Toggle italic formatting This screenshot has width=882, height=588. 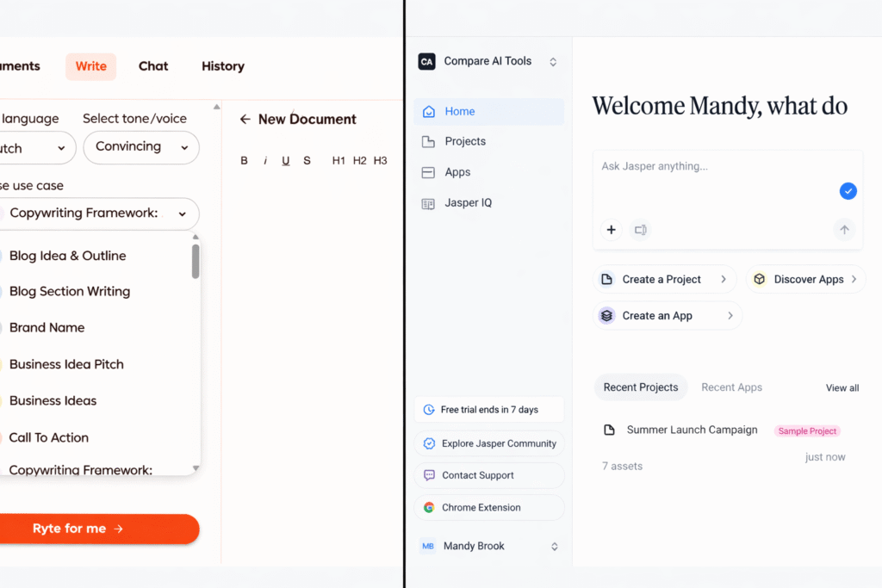click(x=264, y=160)
